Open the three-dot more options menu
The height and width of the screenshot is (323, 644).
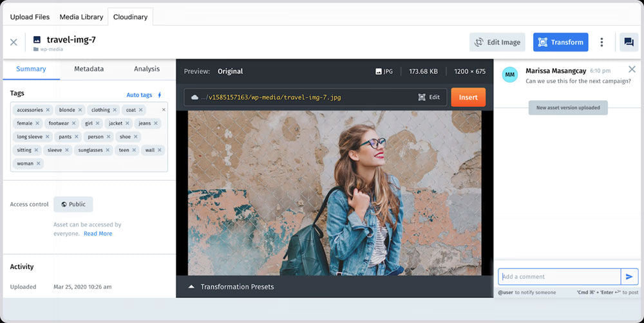coord(601,42)
